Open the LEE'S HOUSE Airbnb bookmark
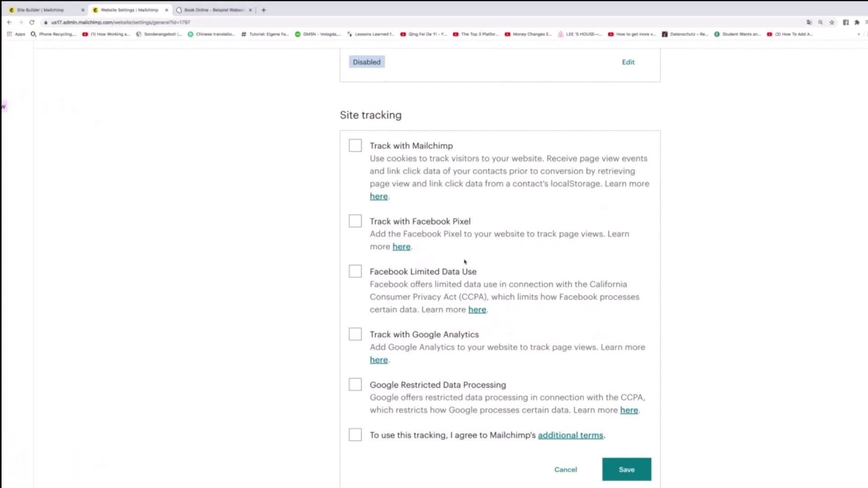Screen dimensions: 868x488 pos(580,34)
